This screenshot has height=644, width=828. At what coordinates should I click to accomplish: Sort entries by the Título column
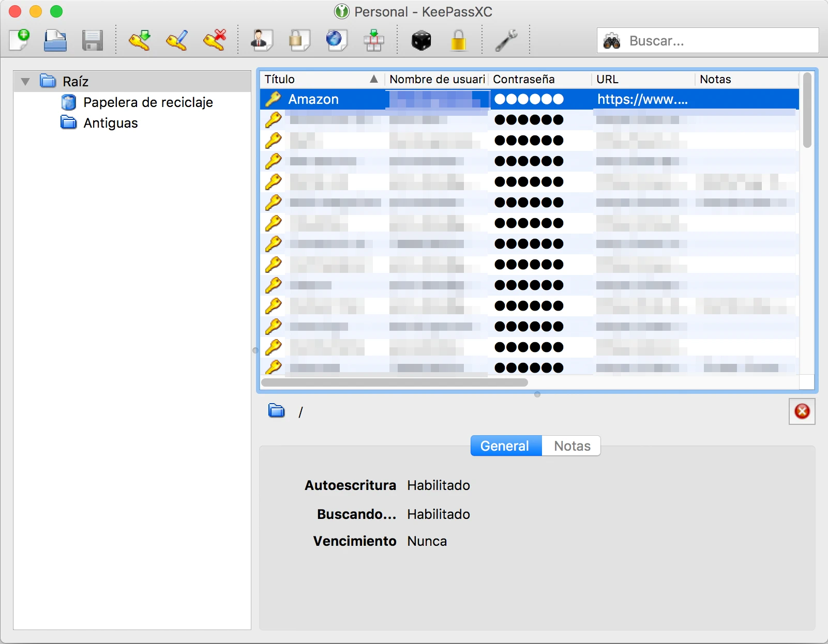(x=321, y=79)
